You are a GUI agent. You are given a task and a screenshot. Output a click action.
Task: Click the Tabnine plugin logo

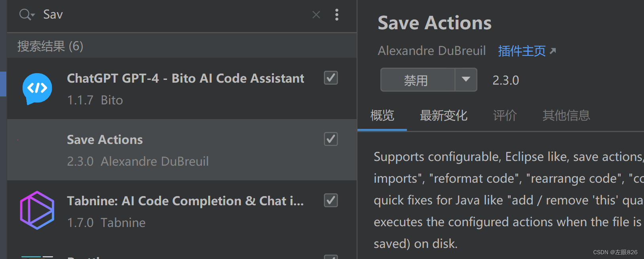click(x=36, y=210)
